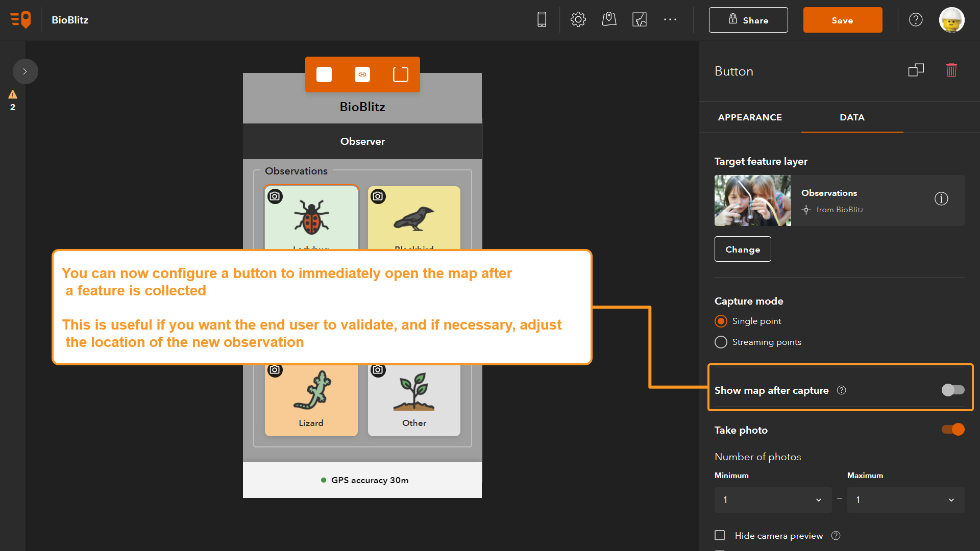
Task: View info about the Observations feature layer
Action: point(941,199)
